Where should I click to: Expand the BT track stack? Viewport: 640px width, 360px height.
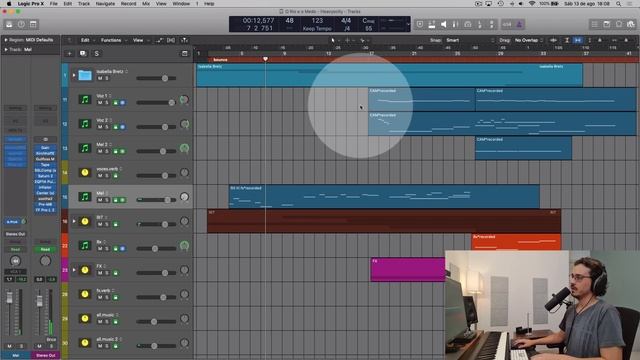74,221
